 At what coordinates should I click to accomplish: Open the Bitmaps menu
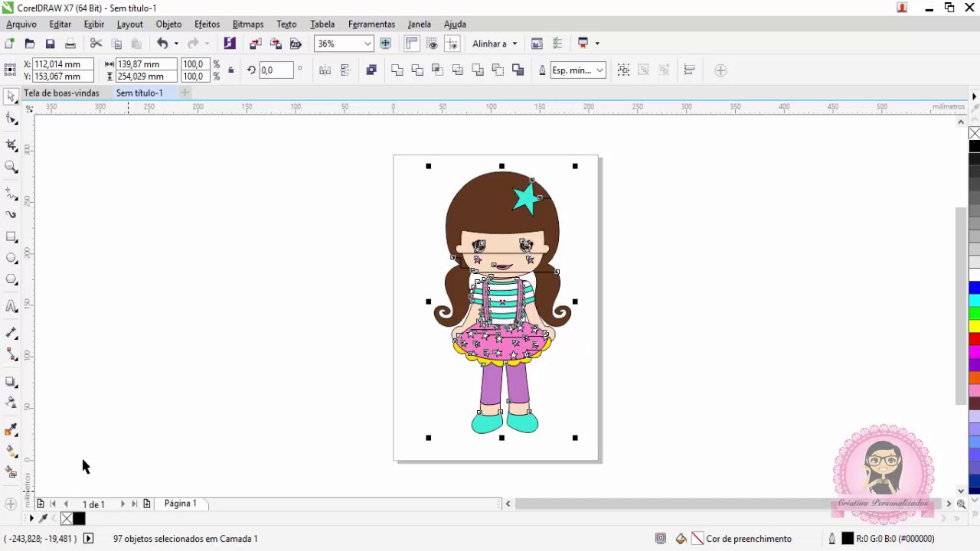pos(247,24)
